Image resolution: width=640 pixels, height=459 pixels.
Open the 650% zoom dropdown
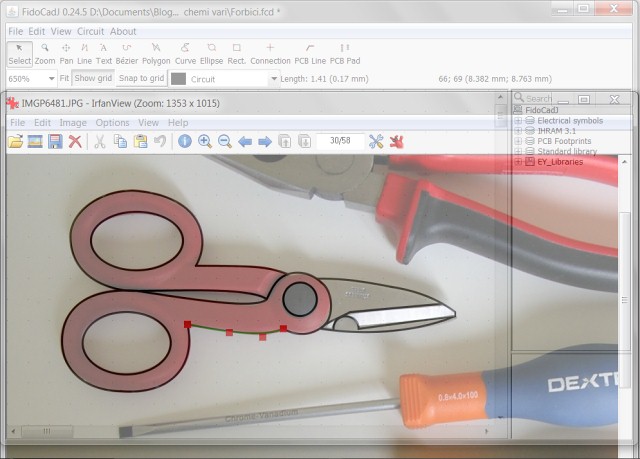tap(51, 78)
